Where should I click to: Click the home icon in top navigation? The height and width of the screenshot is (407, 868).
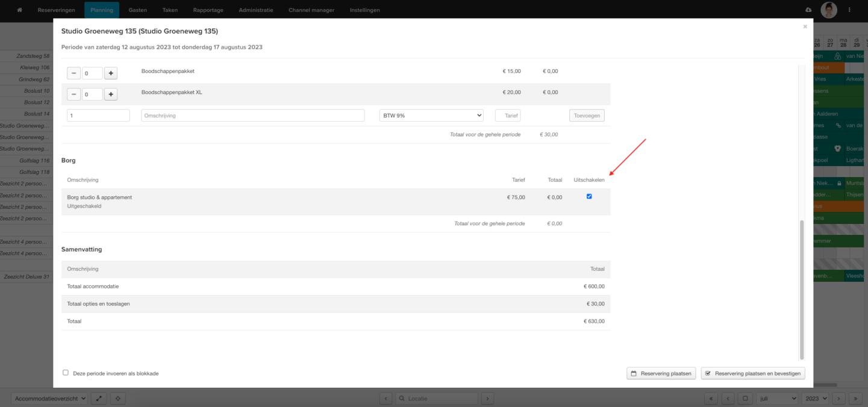click(20, 10)
